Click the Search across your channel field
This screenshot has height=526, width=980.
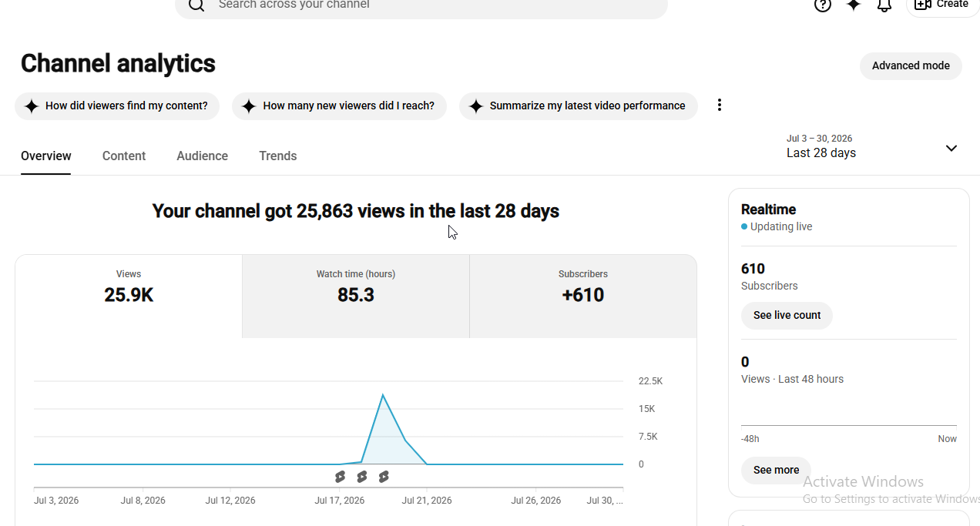point(421,6)
